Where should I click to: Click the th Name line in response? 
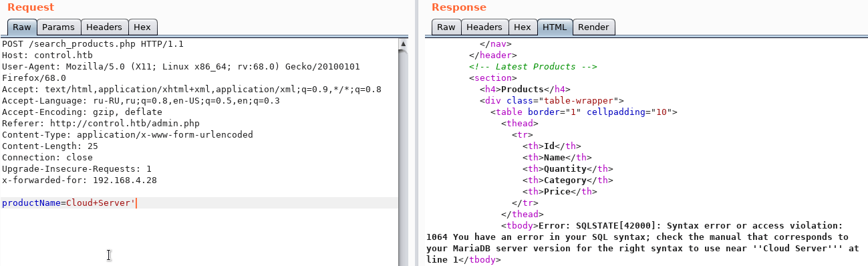557,158
